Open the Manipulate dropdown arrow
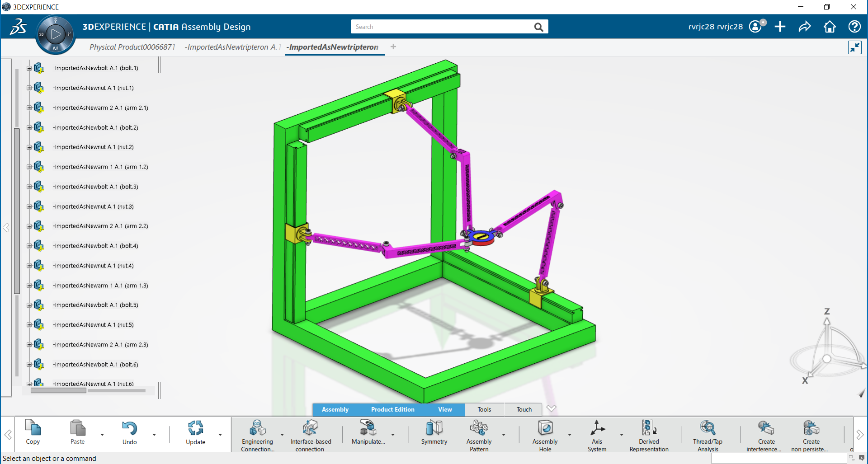868x464 pixels. pos(393,435)
